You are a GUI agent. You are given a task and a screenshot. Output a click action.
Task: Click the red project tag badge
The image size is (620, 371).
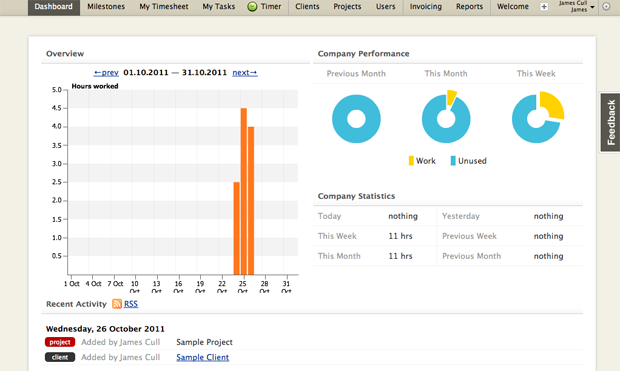point(60,342)
